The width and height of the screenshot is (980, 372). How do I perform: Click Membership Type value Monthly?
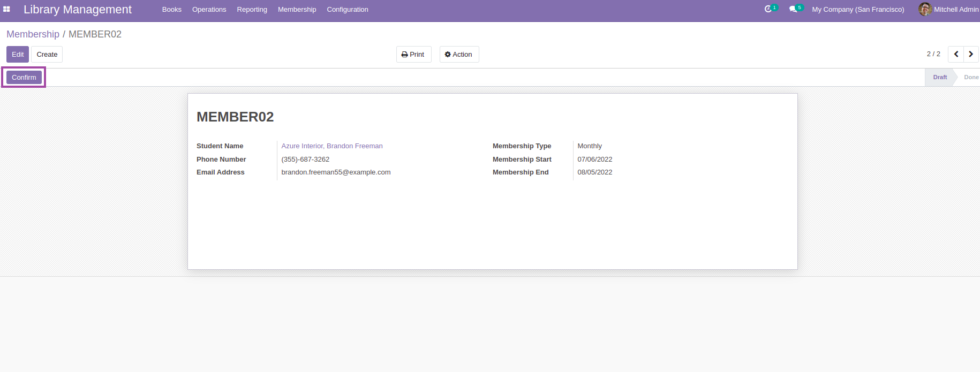point(590,146)
